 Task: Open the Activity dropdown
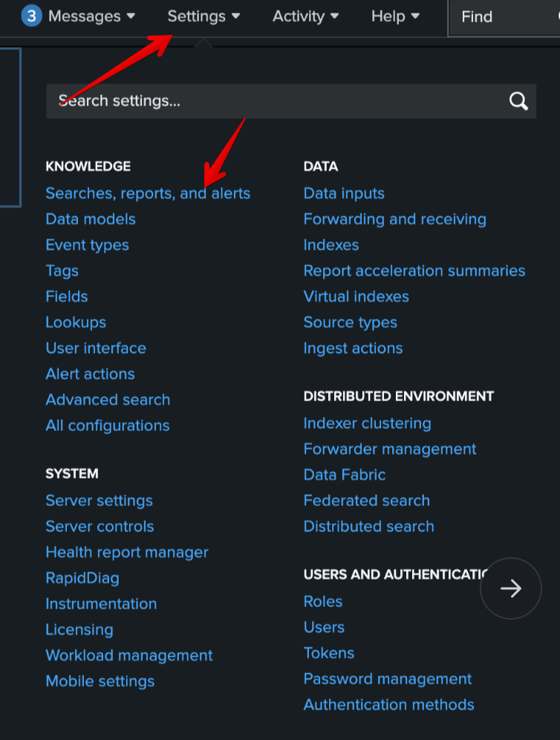pyautogui.click(x=306, y=16)
